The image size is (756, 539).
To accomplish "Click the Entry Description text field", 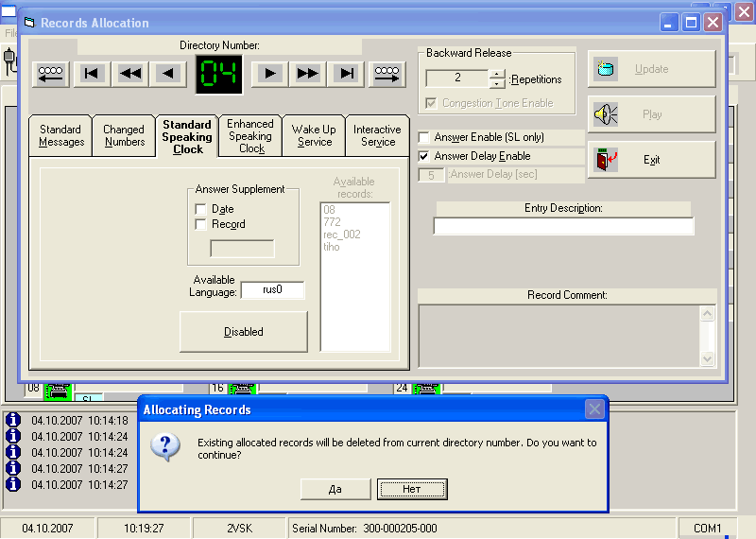I will pos(563,226).
